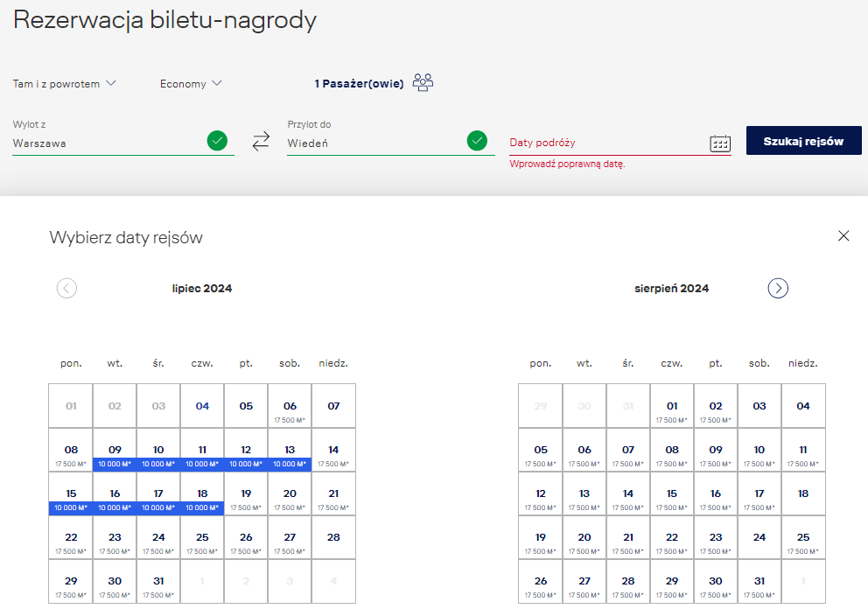
Task: Select July 20 in the calendar
Action: click(290, 493)
